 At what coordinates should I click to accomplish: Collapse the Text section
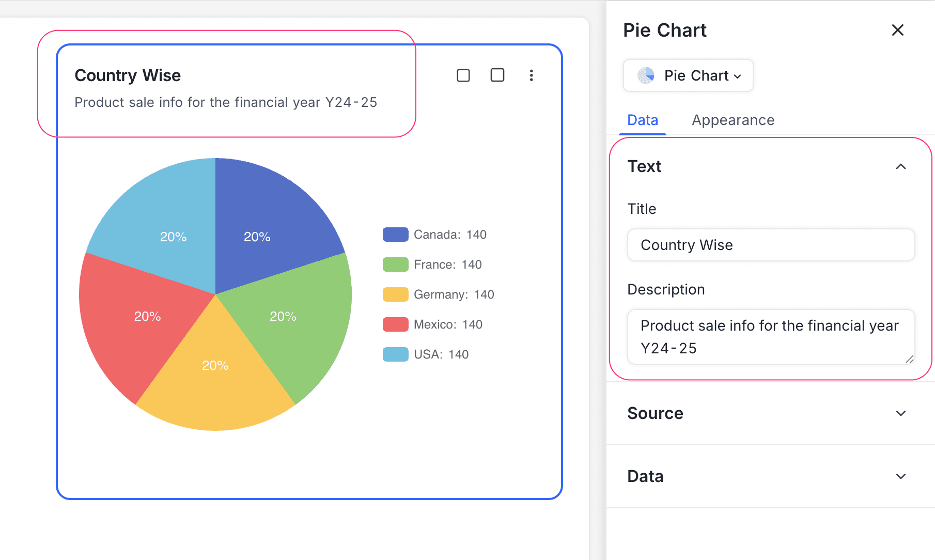pyautogui.click(x=900, y=166)
